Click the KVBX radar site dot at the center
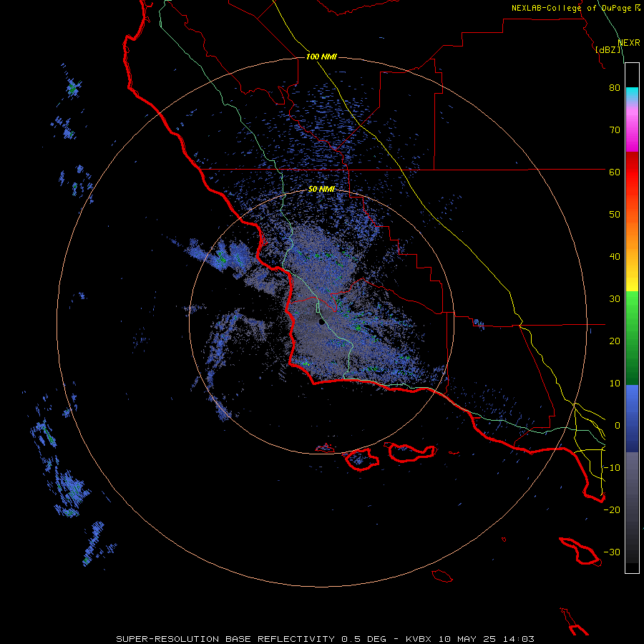Screen dimensions: 644x644 point(321,322)
